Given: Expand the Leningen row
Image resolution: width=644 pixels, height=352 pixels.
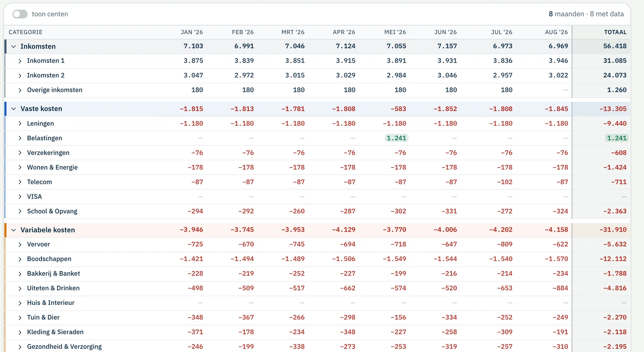Looking at the screenshot, I should pyautogui.click(x=20, y=124).
